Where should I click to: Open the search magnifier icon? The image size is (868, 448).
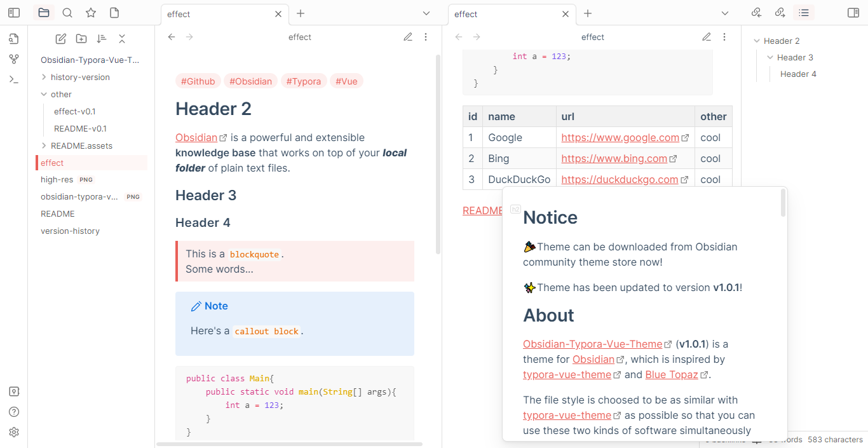[67, 13]
